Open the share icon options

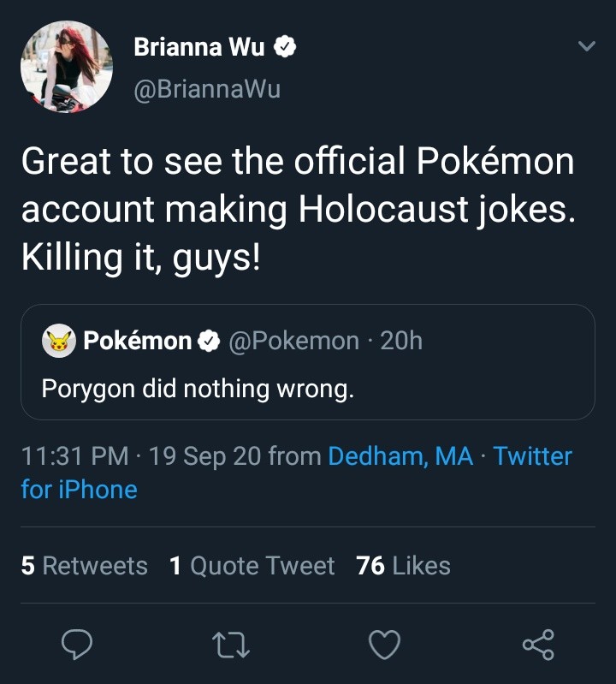coord(538,645)
